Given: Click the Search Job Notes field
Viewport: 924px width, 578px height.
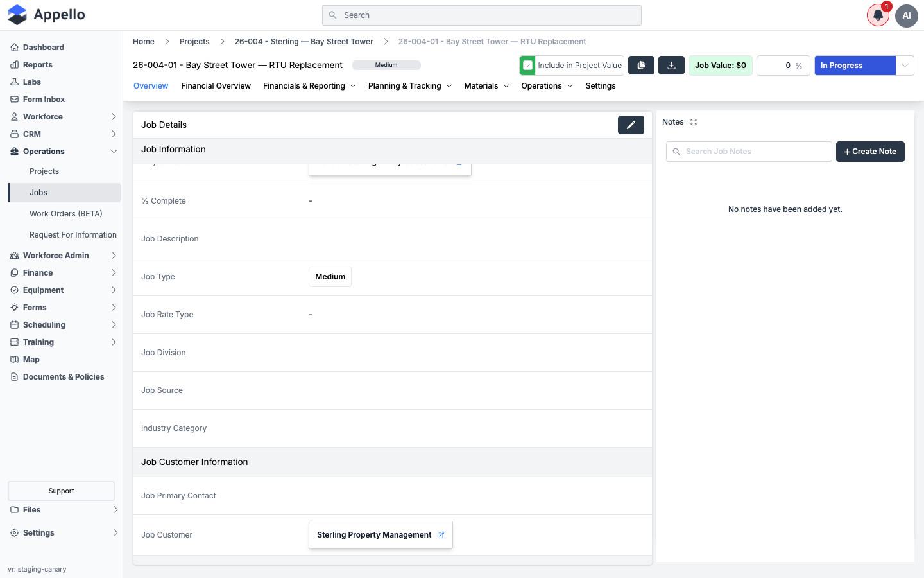Looking at the screenshot, I should coord(749,152).
